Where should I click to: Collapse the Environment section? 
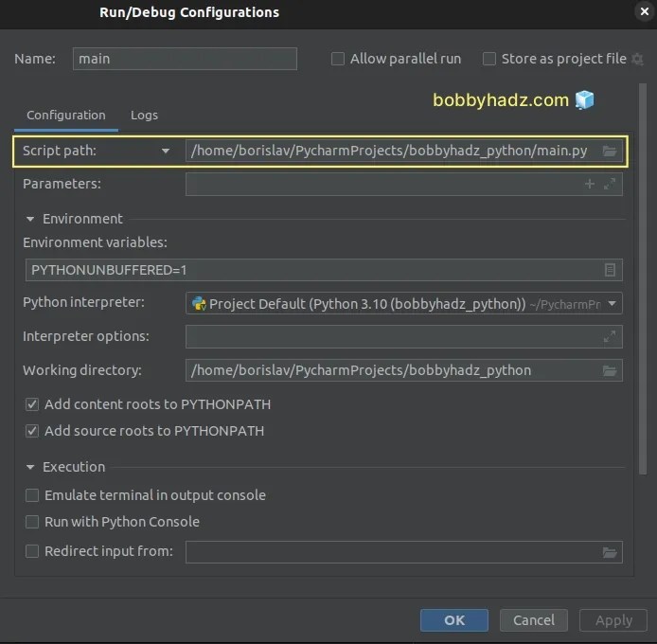coord(30,219)
